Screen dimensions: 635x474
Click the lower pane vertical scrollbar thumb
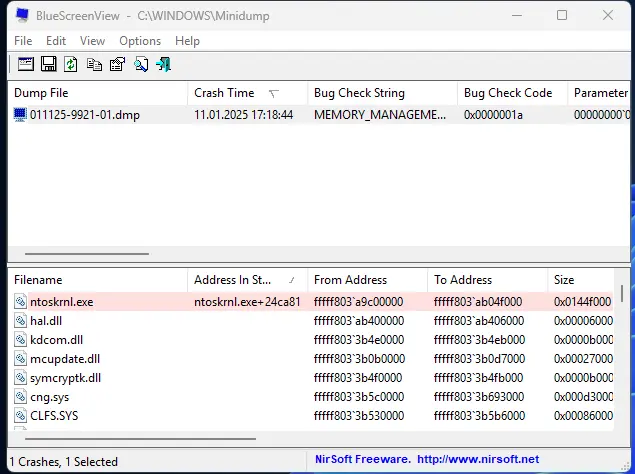pyautogui.click(x=621, y=293)
